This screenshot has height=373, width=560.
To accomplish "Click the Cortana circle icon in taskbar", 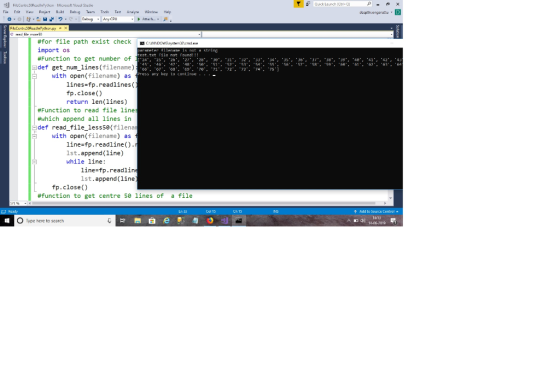I will (x=20, y=221).
